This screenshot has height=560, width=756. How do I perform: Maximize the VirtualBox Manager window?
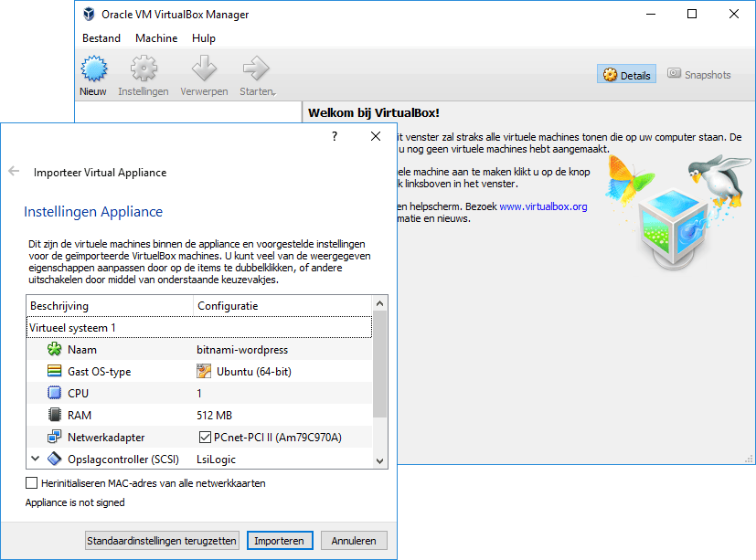coord(692,14)
